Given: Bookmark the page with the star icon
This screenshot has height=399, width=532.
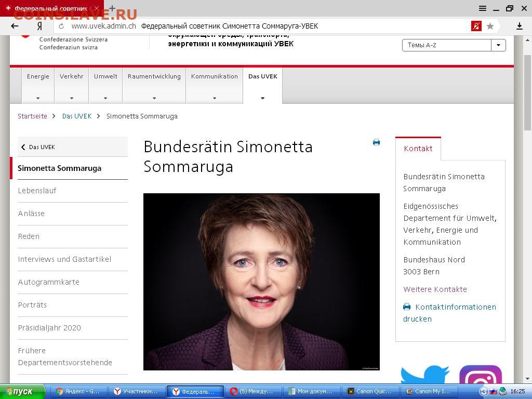Looking at the screenshot, I should click(490, 26).
